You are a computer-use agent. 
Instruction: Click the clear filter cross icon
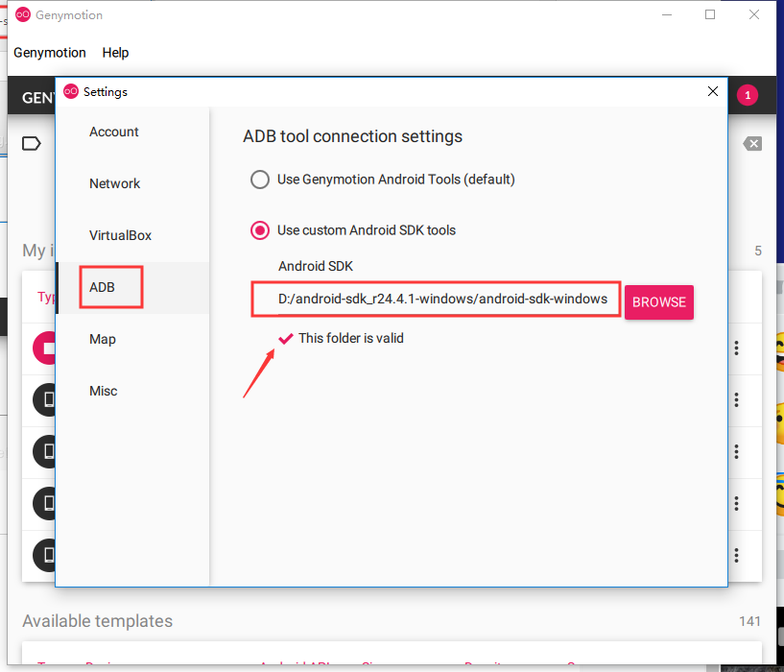[754, 143]
